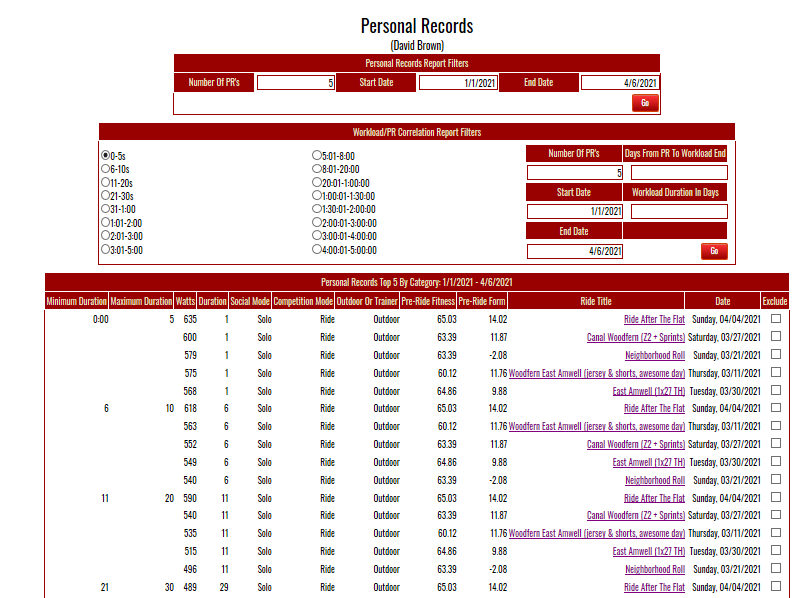
Task: Select the 3:01-5:00 duration radio button
Action: pos(105,249)
